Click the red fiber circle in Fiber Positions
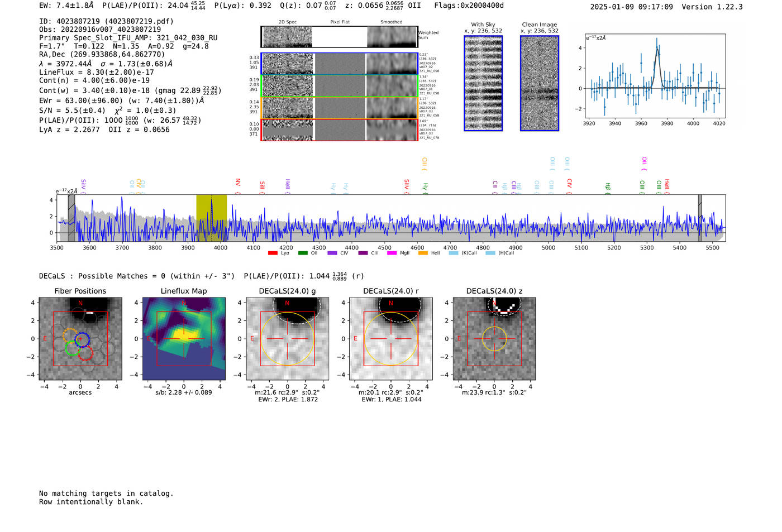This screenshot has height=532, width=782. tap(85, 353)
